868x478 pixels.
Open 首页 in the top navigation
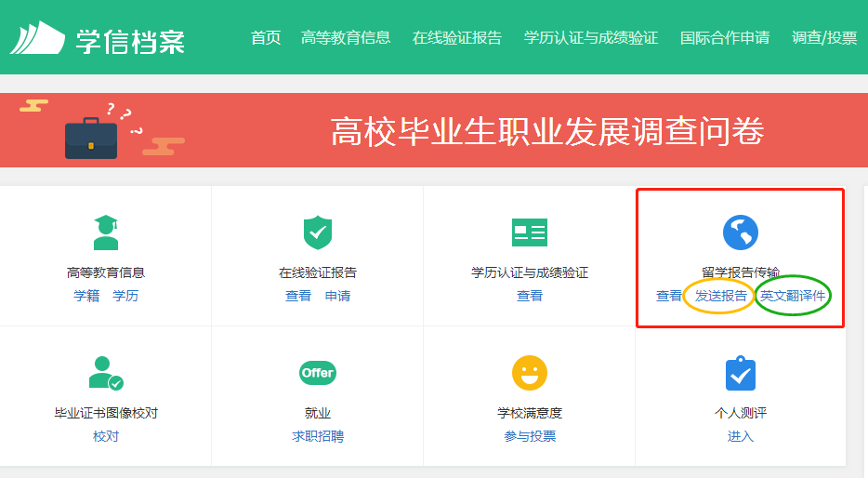(x=266, y=38)
